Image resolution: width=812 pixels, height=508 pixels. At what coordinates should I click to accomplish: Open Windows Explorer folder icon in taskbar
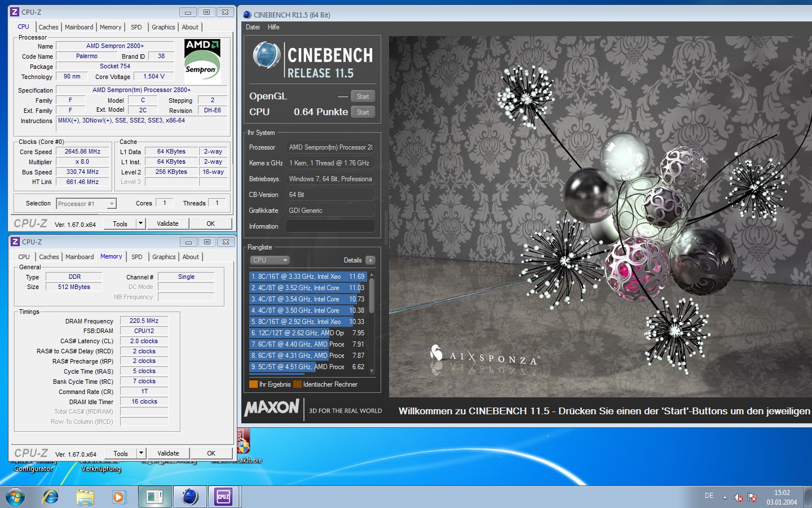[85, 497]
